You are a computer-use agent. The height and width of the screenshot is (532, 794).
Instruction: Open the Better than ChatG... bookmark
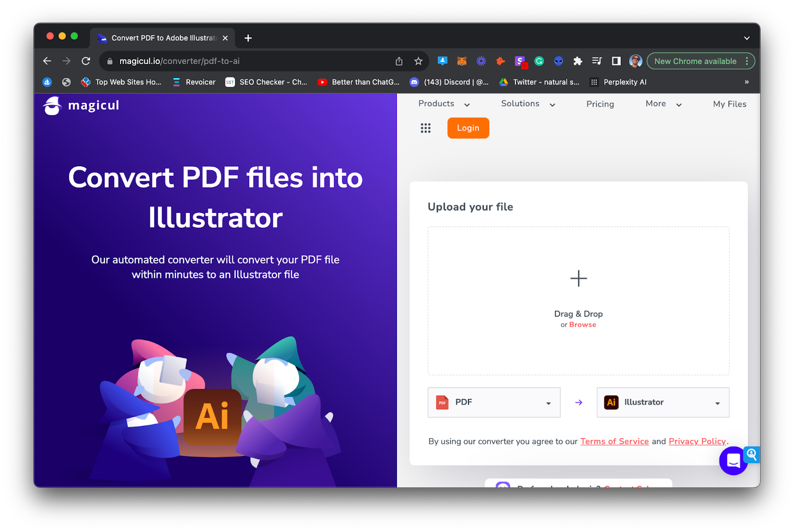359,82
